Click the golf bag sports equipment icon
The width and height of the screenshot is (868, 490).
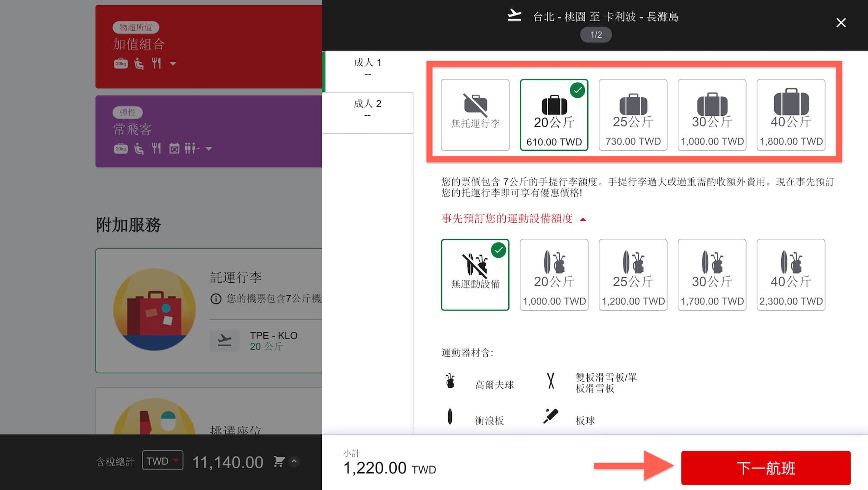(x=450, y=382)
